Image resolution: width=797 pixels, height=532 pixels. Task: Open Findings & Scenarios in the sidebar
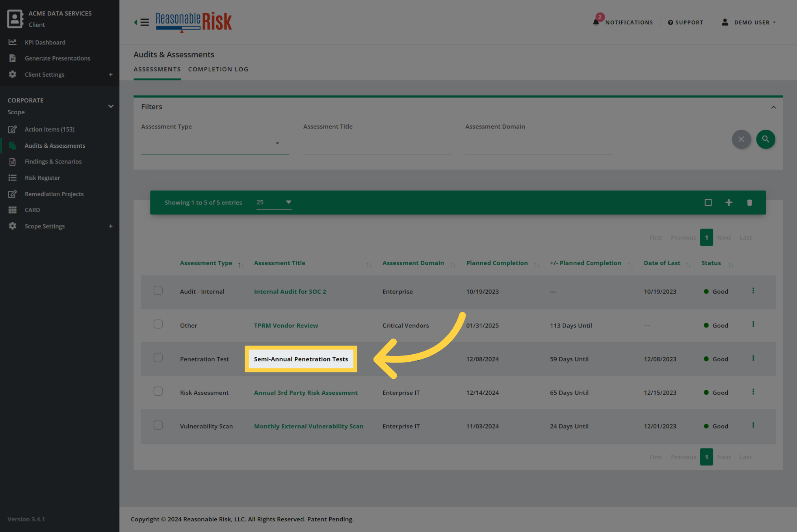(53, 162)
